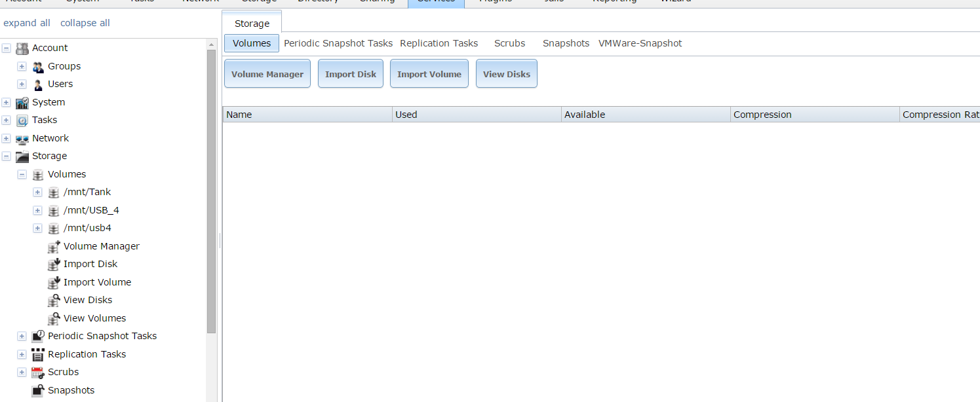Click the Volumes icon in the tree
Screen dimensions: 980x402
pos(38,175)
